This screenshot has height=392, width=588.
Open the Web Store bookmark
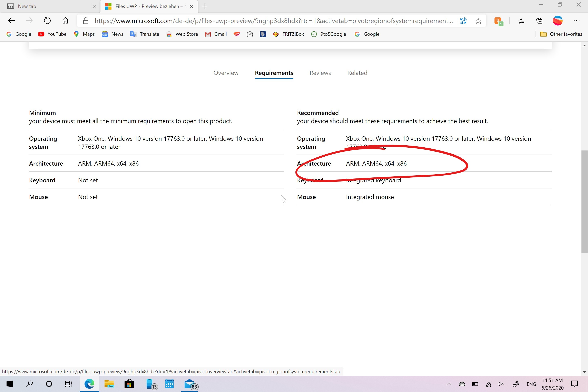[182, 34]
